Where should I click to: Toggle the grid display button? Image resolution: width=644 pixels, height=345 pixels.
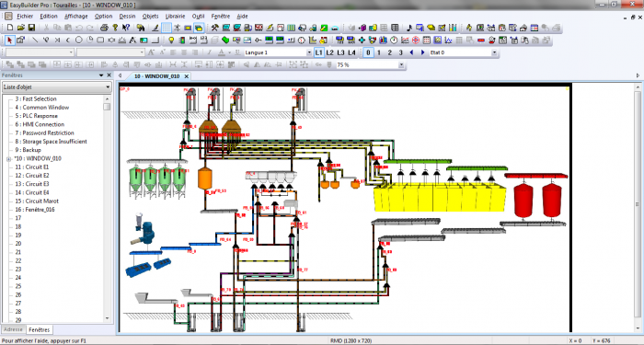click(x=167, y=28)
